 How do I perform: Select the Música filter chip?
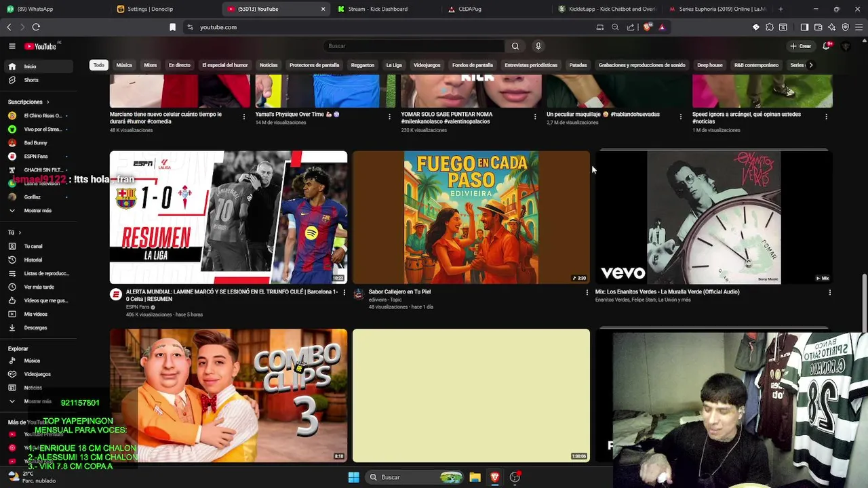[x=124, y=65]
